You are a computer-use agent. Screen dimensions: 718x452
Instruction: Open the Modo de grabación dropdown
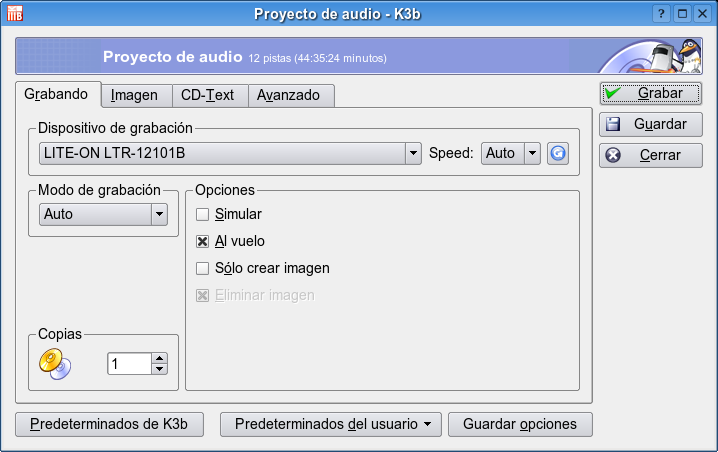point(158,213)
